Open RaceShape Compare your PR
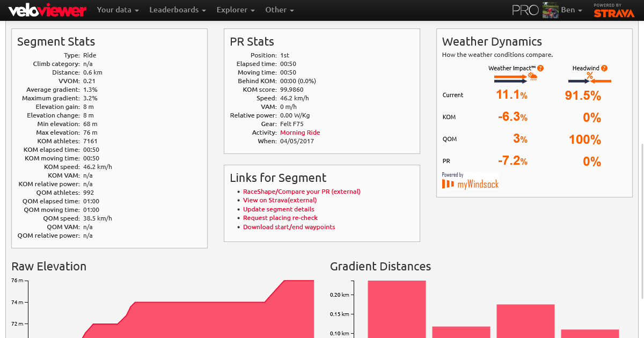Image resolution: width=644 pixels, height=338 pixels. tap(302, 191)
